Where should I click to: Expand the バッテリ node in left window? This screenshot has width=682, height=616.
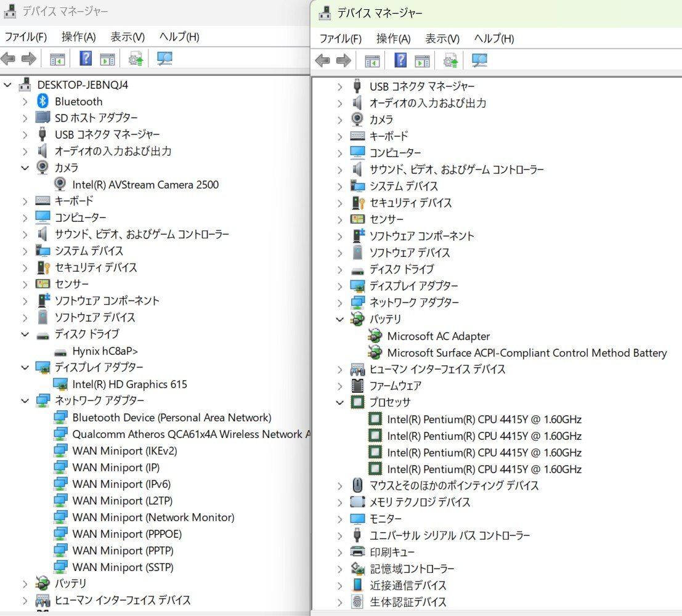click(25, 584)
